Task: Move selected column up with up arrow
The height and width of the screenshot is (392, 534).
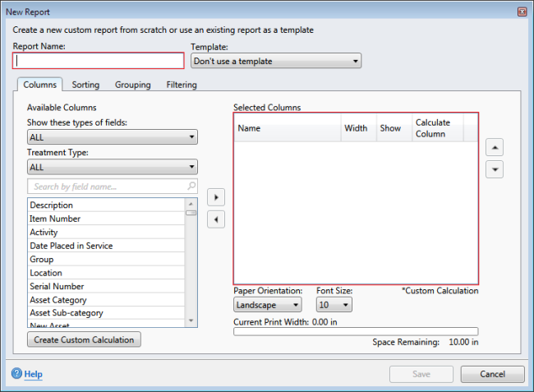Action: [495, 147]
